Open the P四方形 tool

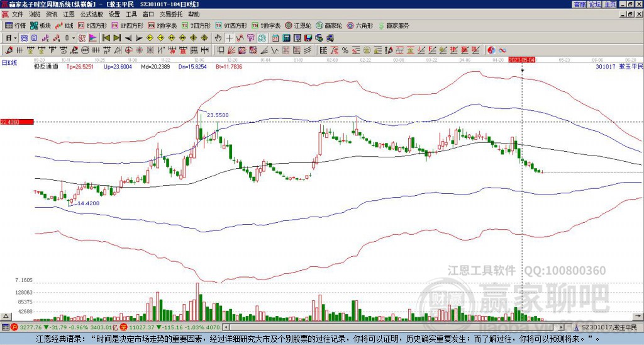92,25
